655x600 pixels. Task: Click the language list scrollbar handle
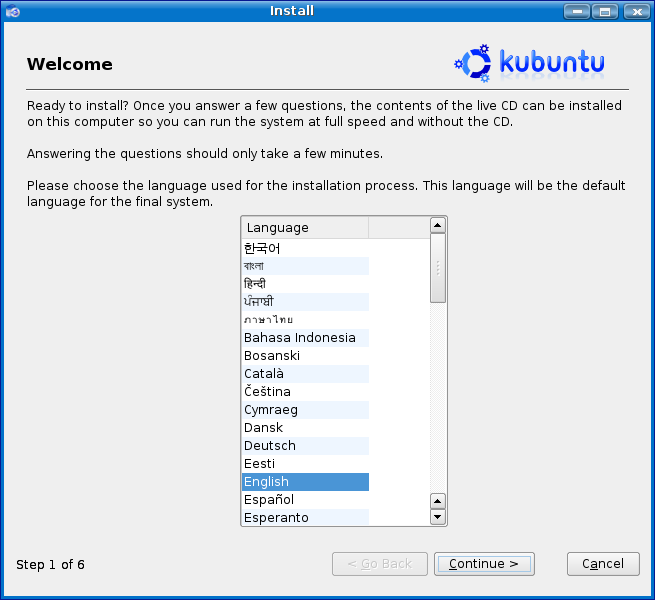(x=437, y=268)
